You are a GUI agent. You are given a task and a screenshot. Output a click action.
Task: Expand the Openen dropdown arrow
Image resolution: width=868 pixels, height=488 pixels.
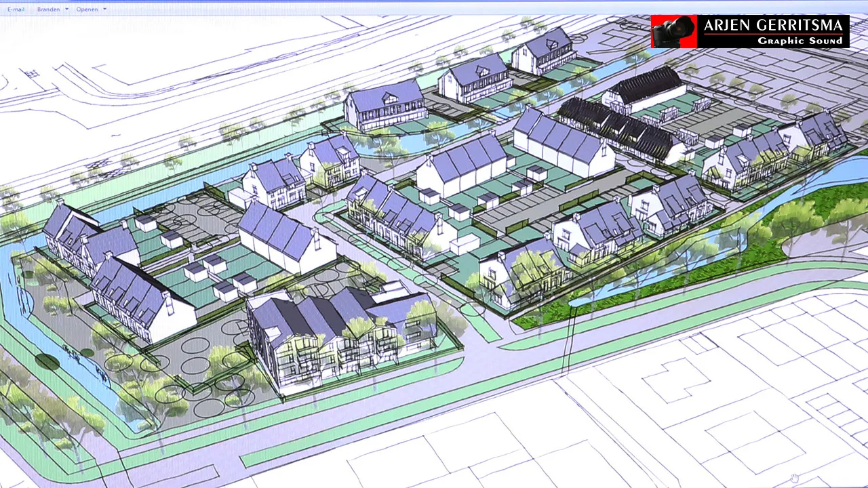pyautogui.click(x=104, y=9)
